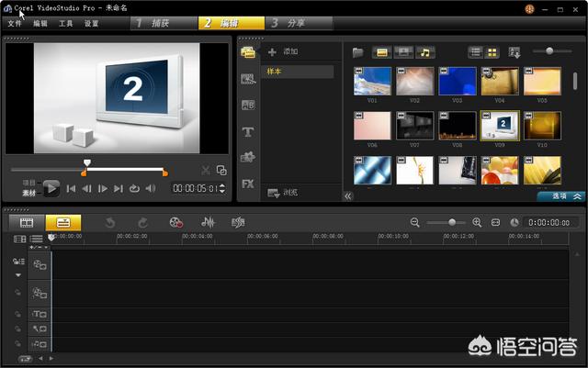Click the Record/Capture option icon
Image resolution: width=588 pixels, height=368 pixels.
(175, 222)
